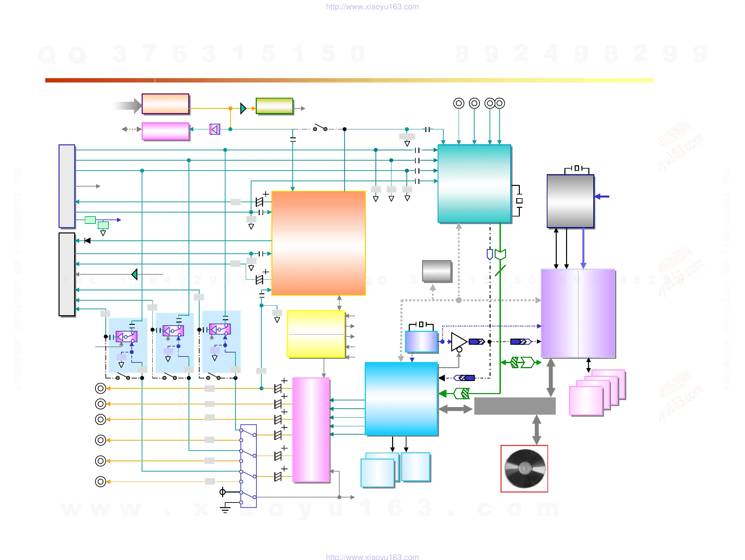The width and height of the screenshot is (745, 560).
Task: Click the upper gray connector strip with the blue border
Action: 67,186
